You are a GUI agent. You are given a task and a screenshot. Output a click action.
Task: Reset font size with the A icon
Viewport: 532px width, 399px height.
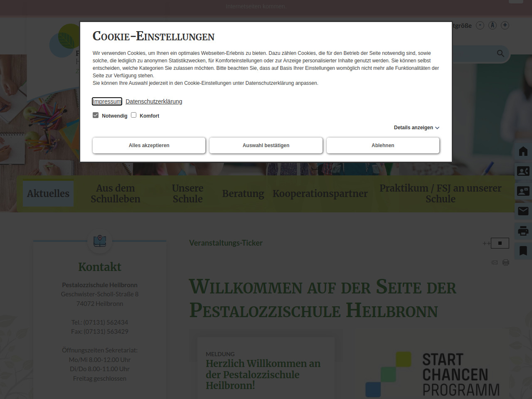point(493,25)
